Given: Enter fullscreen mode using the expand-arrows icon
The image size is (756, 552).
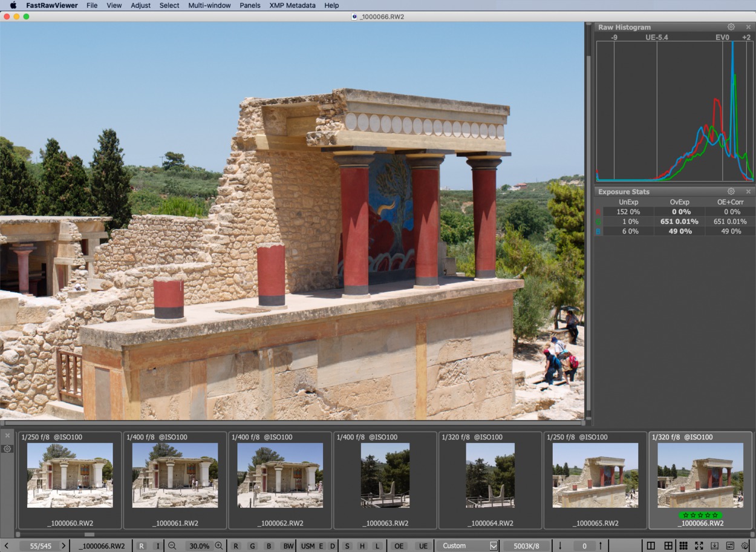Looking at the screenshot, I should click(699, 546).
